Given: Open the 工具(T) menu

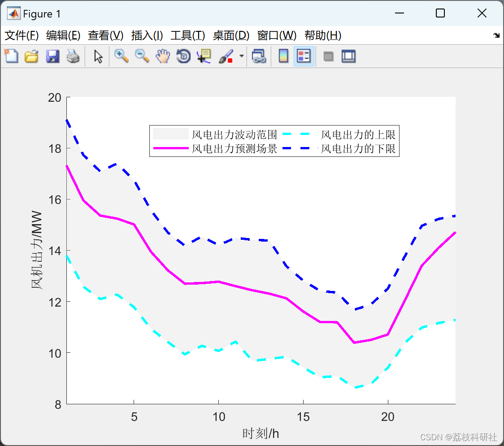Looking at the screenshot, I should [x=187, y=35].
